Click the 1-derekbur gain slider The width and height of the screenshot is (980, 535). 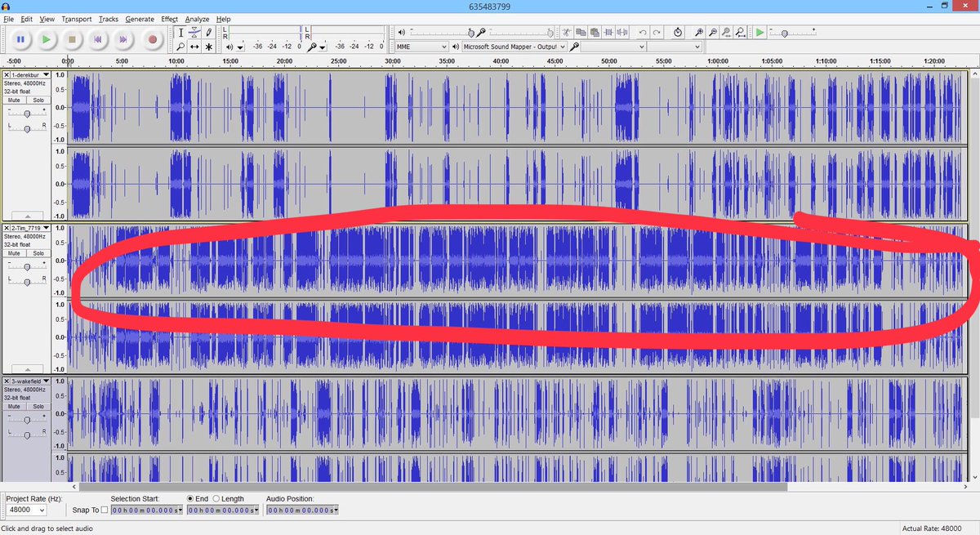click(x=27, y=113)
